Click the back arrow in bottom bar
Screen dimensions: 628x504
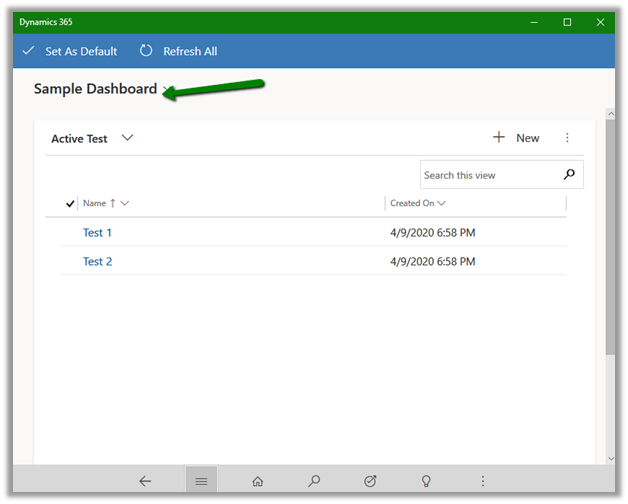click(145, 481)
